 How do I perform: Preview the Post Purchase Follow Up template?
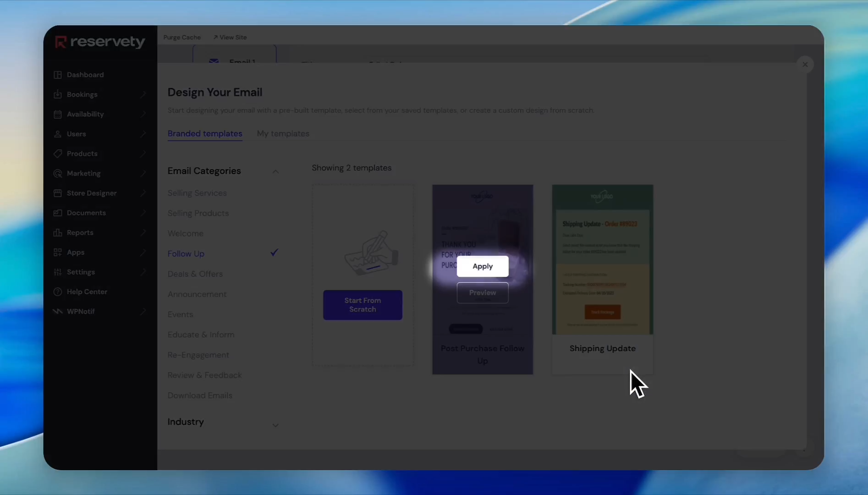[483, 293]
